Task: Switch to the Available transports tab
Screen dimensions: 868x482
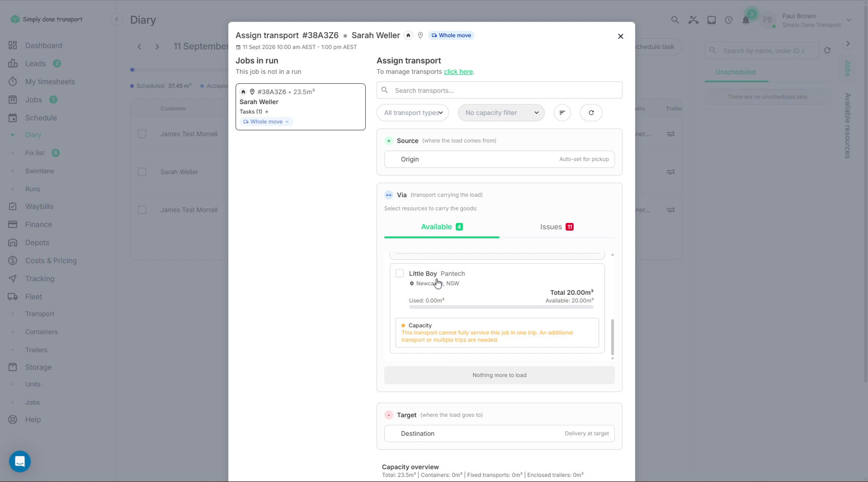Action: (x=442, y=227)
